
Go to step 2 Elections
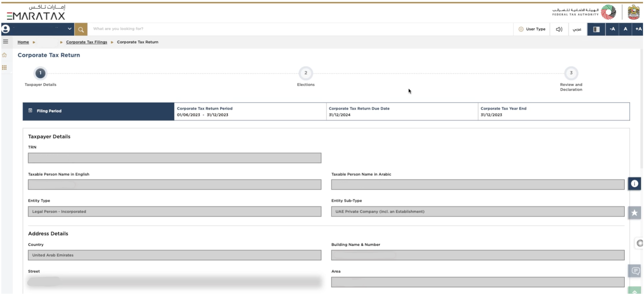[x=305, y=73]
